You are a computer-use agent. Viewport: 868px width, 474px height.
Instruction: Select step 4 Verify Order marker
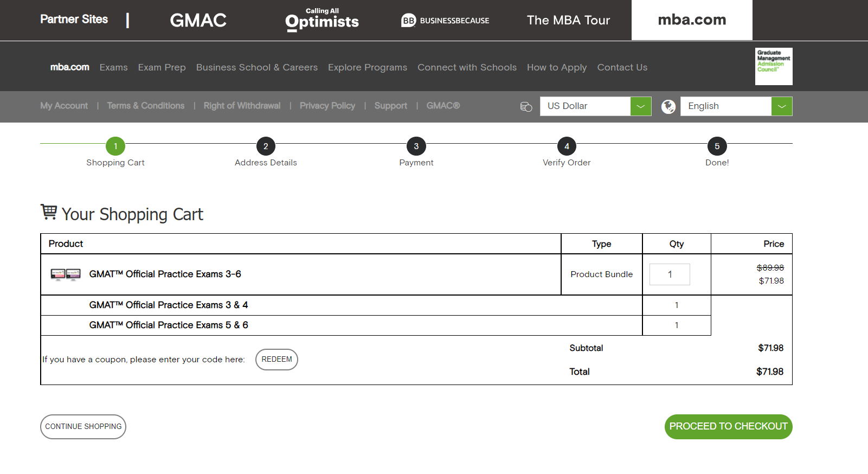click(567, 146)
